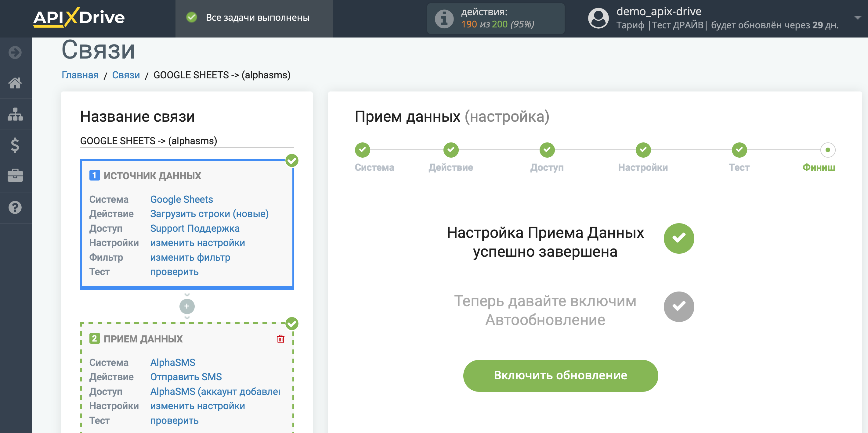Click receiver 'проверить' test link

point(174,420)
